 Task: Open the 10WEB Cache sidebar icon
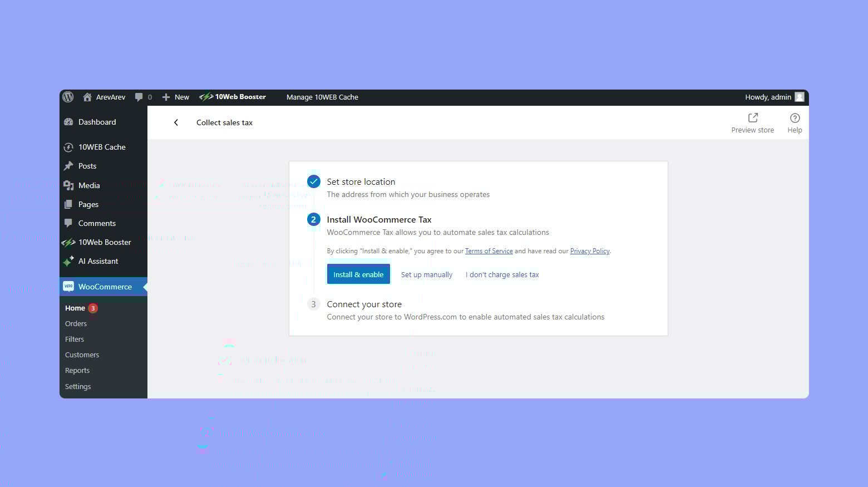tap(68, 147)
